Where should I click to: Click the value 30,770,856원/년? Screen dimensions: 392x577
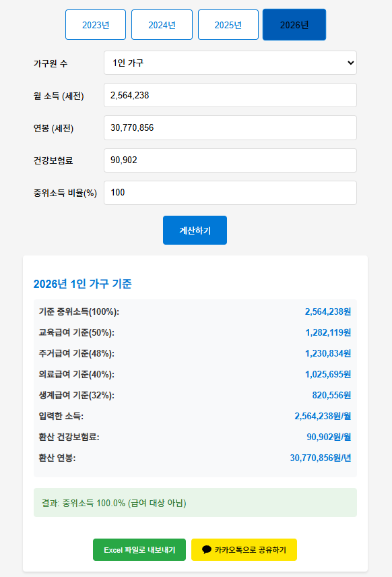(321, 458)
